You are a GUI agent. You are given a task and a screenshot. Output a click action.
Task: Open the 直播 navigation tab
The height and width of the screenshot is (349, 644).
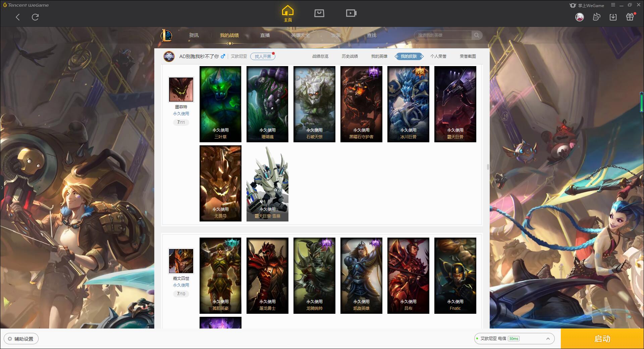[265, 35]
